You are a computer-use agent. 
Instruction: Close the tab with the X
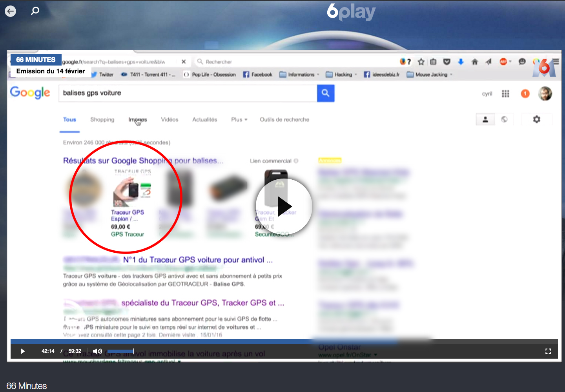tap(184, 62)
